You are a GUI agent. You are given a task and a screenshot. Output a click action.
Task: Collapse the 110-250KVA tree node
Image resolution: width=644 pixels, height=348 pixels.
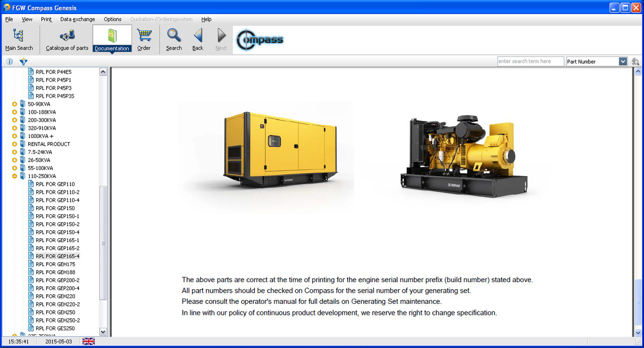(x=15, y=176)
